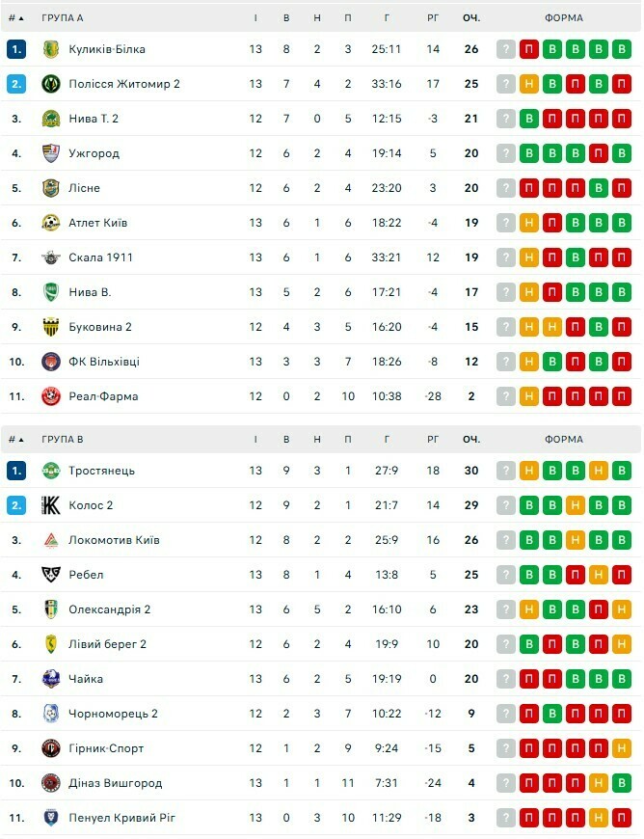
Task: Open the Нива Т. 2 team link
Action: click(x=94, y=119)
